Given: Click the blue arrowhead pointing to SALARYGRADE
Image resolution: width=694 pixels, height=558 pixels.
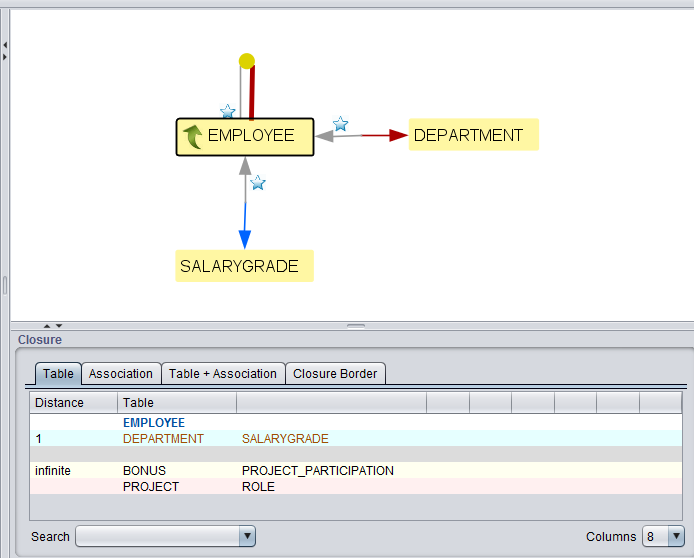Looking at the screenshot, I should point(245,238).
